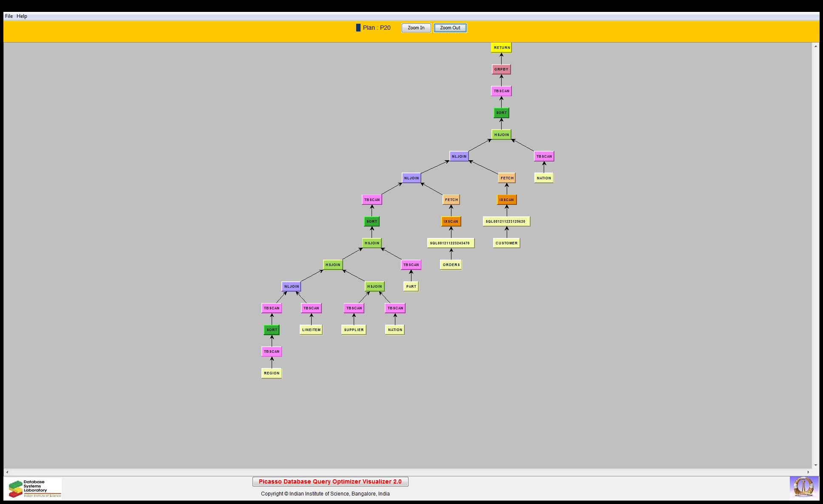
Task: Open the Help menu
Action: pyautogui.click(x=22, y=16)
